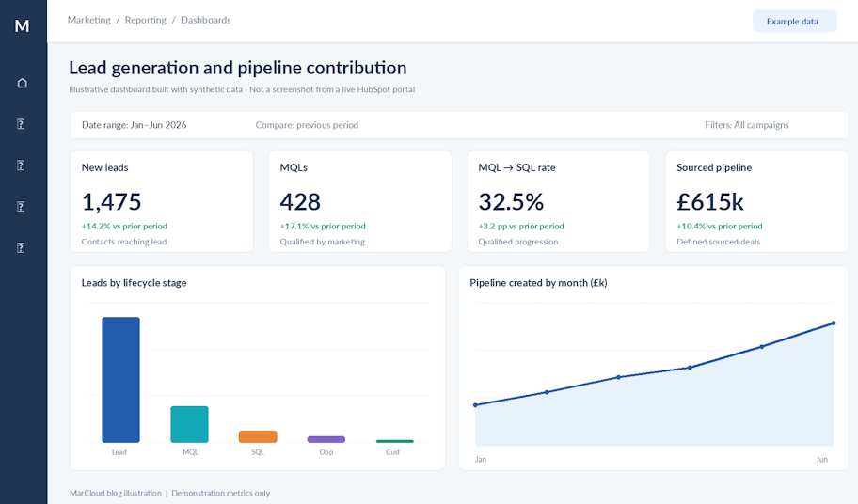Viewport: 858px width, 504px height.
Task: Click the Defined sourced deals caption
Action: 719,242
